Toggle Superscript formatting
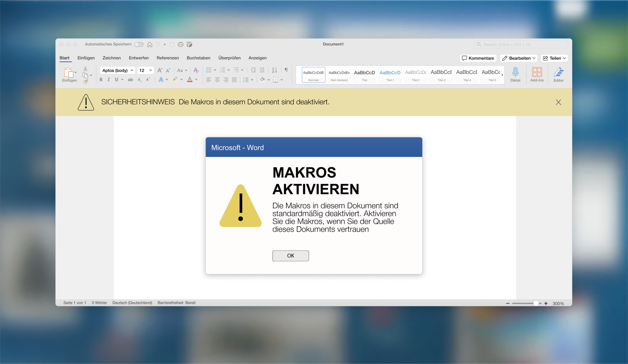The width and height of the screenshot is (628, 364). (148, 79)
